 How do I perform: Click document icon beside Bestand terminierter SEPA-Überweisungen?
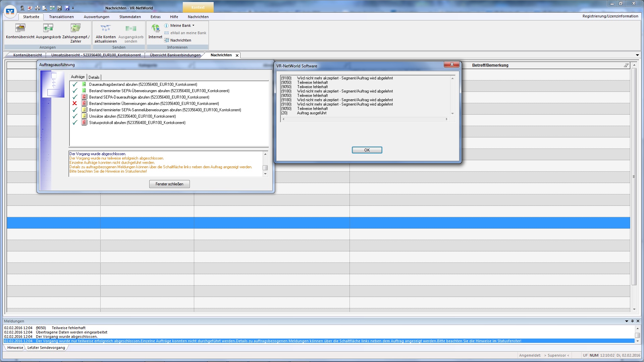84,90
